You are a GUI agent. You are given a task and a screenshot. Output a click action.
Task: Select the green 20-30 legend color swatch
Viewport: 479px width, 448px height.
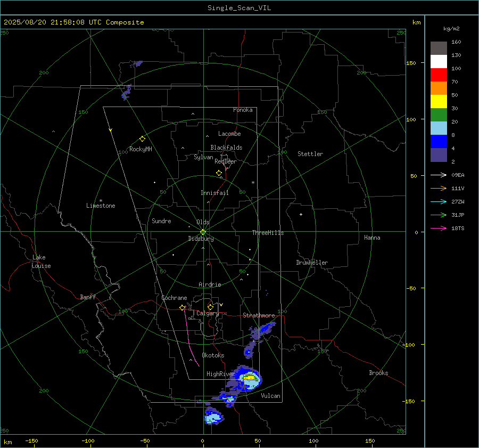point(439,115)
